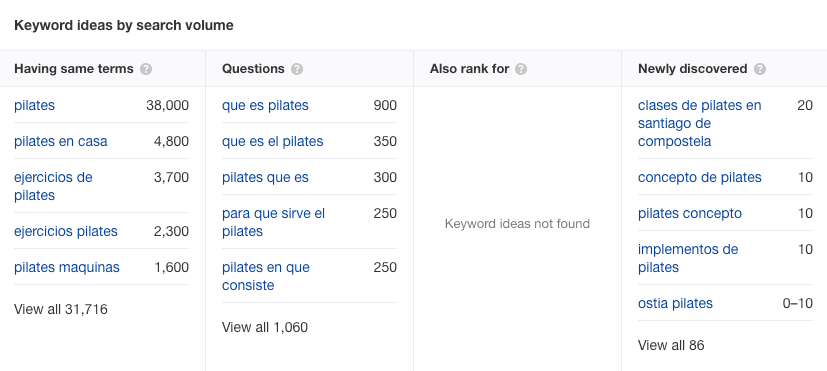Viewport: 827px width, 371px height.
Task: Click the 38,000 search volume value
Action: (x=167, y=106)
